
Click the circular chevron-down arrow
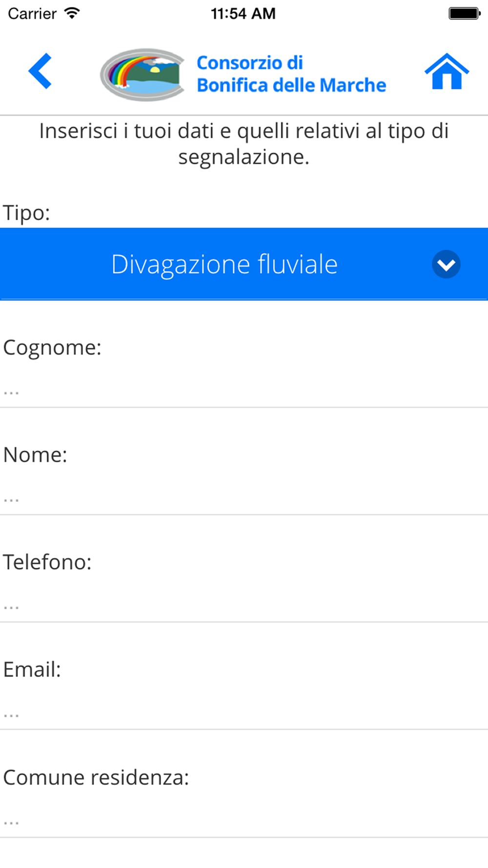[446, 265]
